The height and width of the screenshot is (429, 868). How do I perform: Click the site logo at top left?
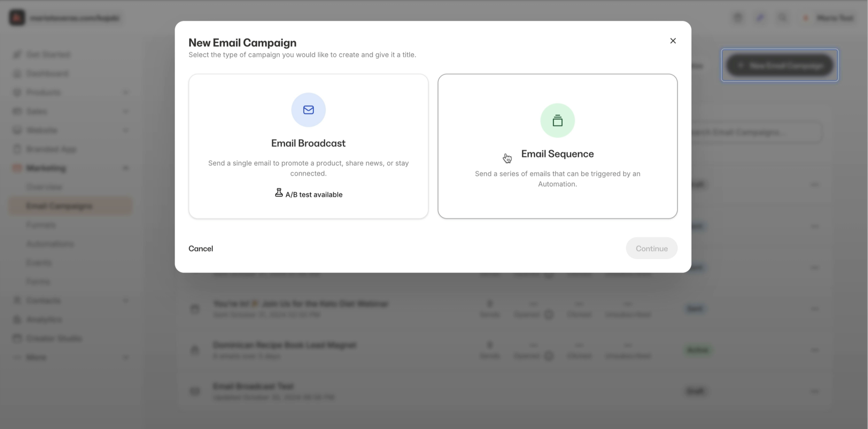[17, 17]
